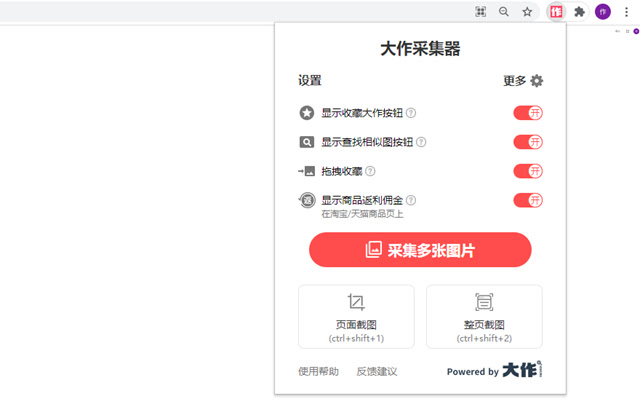Show help for 拖拽收藏 question mark

370,171
